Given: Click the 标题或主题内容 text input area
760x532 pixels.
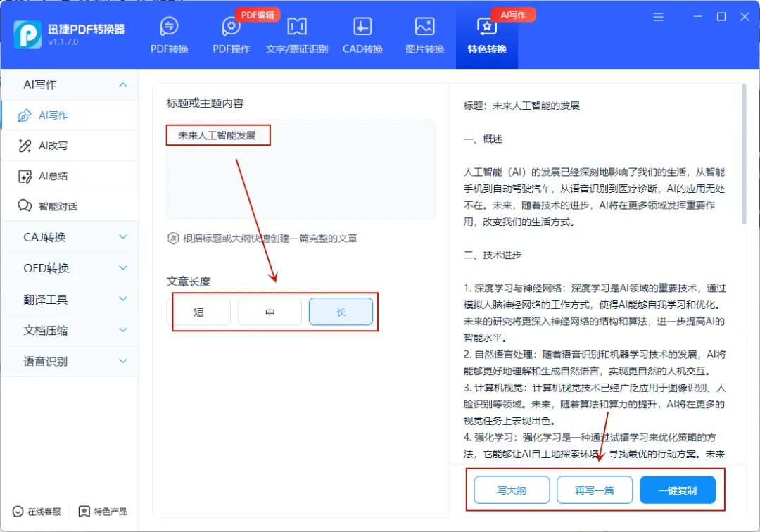Looking at the screenshot, I should pyautogui.click(x=300, y=169).
